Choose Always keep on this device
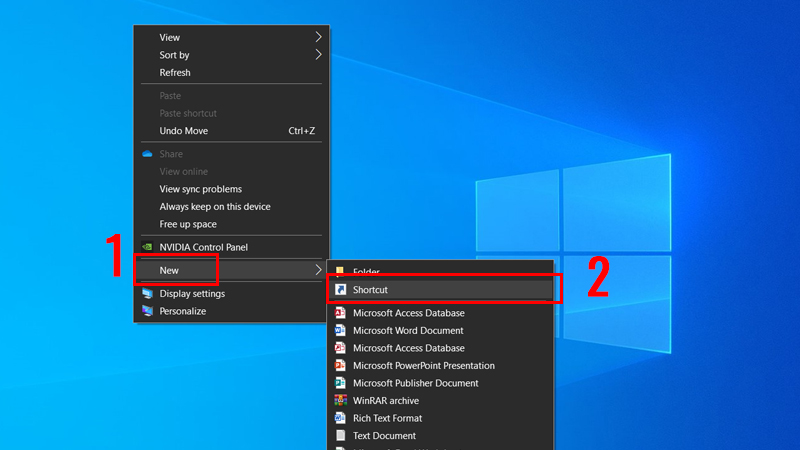Image resolution: width=800 pixels, height=450 pixels. pyautogui.click(x=214, y=206)
